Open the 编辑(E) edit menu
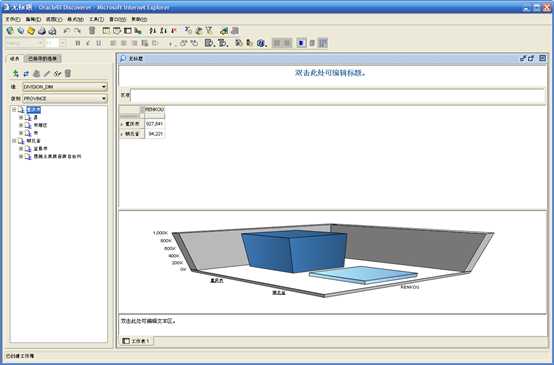 pyautogui.click(x=33, y=19)
